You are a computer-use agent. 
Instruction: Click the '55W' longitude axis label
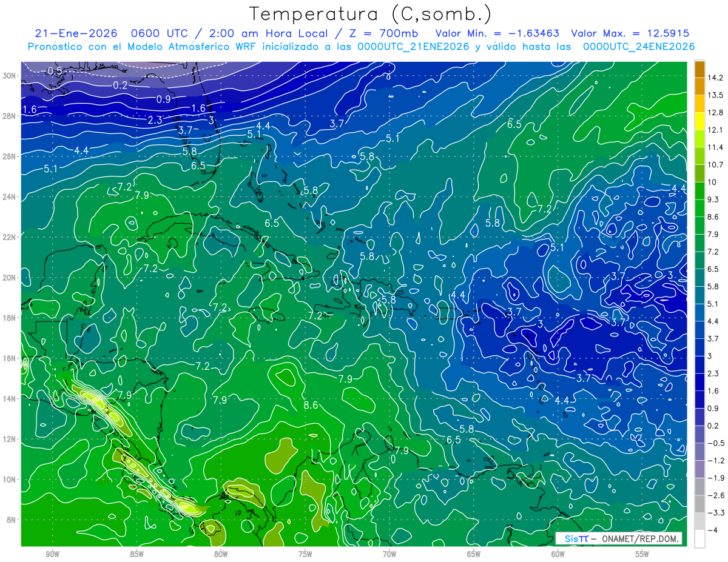point(642,555)
